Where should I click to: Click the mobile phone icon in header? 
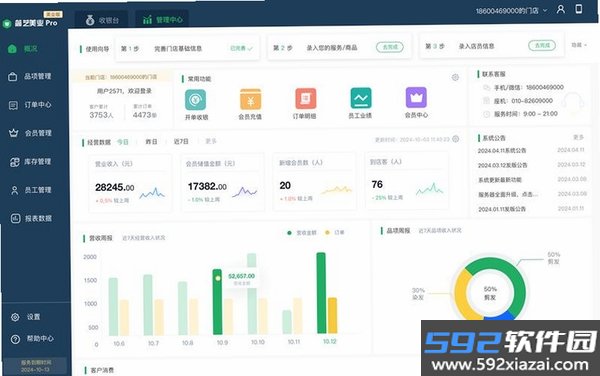point(579,9)
